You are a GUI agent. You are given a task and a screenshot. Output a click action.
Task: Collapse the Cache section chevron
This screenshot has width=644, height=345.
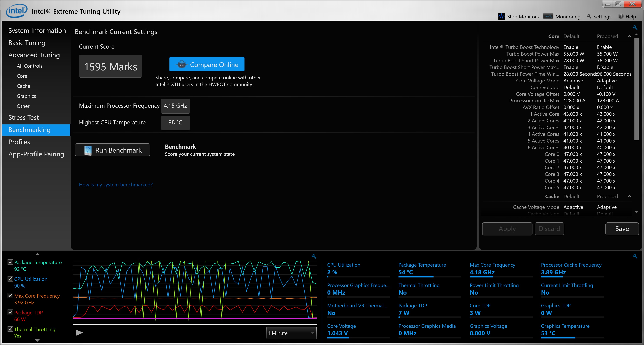(630, 196)
